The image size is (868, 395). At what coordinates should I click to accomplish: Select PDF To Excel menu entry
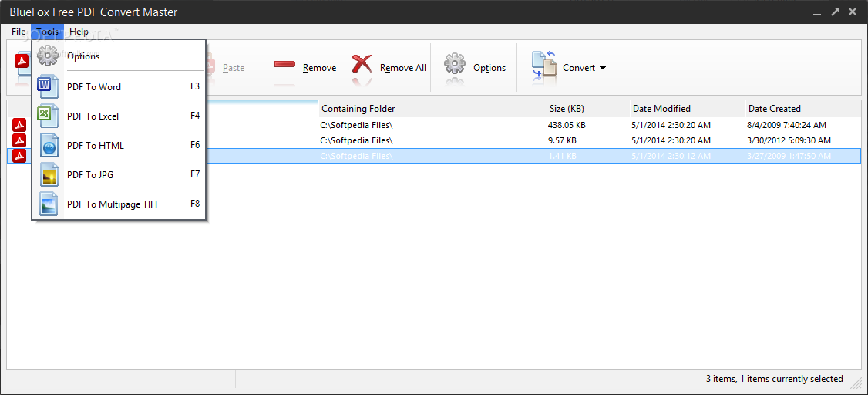coord(119,116)
